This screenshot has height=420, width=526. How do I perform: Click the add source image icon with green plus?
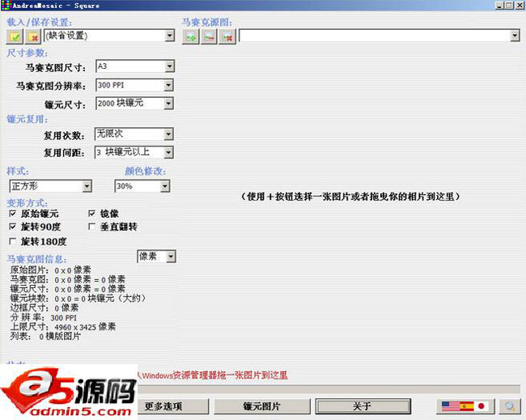point(191,36)
